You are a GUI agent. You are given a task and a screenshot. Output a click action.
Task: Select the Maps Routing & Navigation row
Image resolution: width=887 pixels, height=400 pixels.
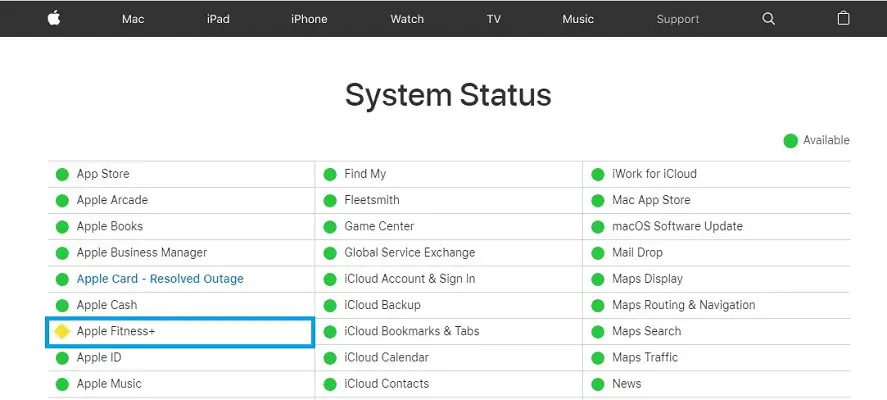click(683, 305)
